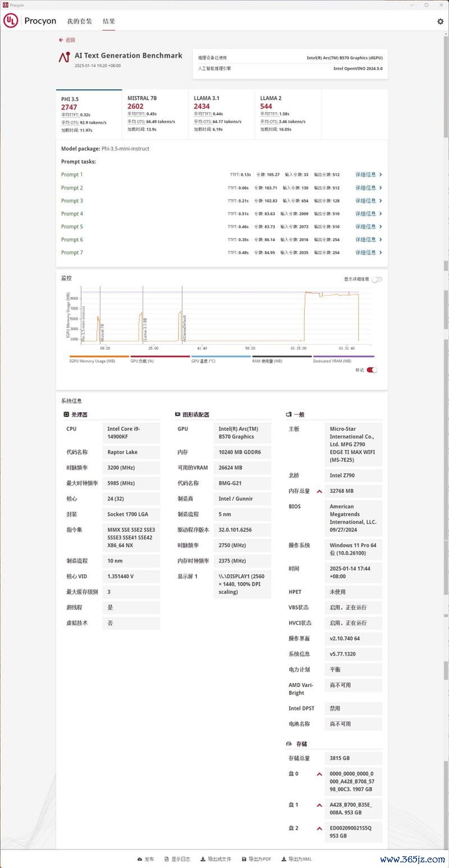Click the AI benchmark logo beside the title
The height and width of the screenshot is (868, 449).
tap(65, 57)
